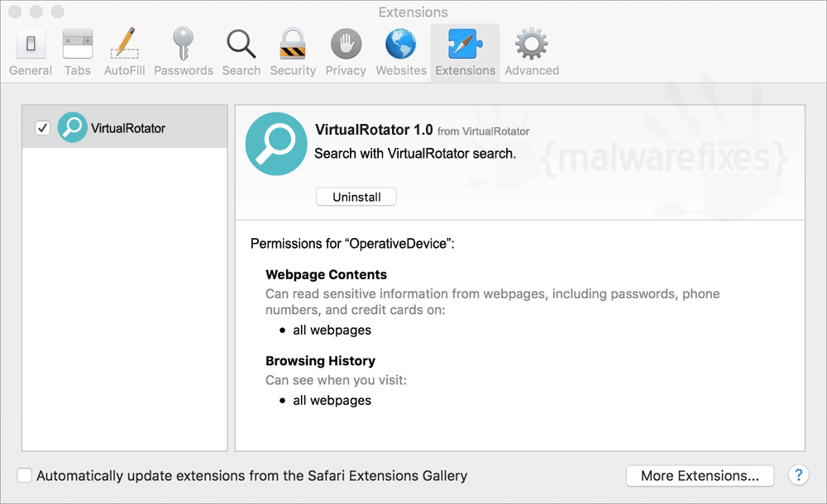Click the 'Webpage Contents' heading
The width and height of the screenshot is (827, 504).
coord(327,274)
